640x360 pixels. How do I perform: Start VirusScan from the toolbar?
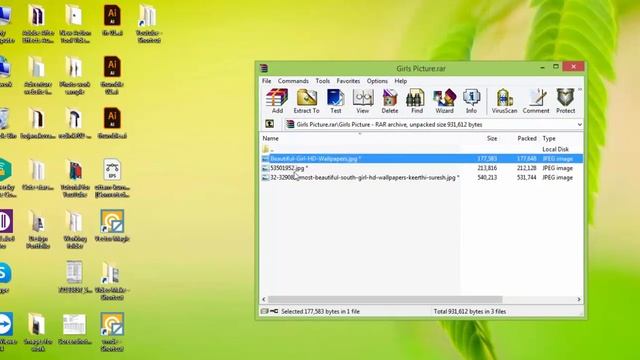504,101
